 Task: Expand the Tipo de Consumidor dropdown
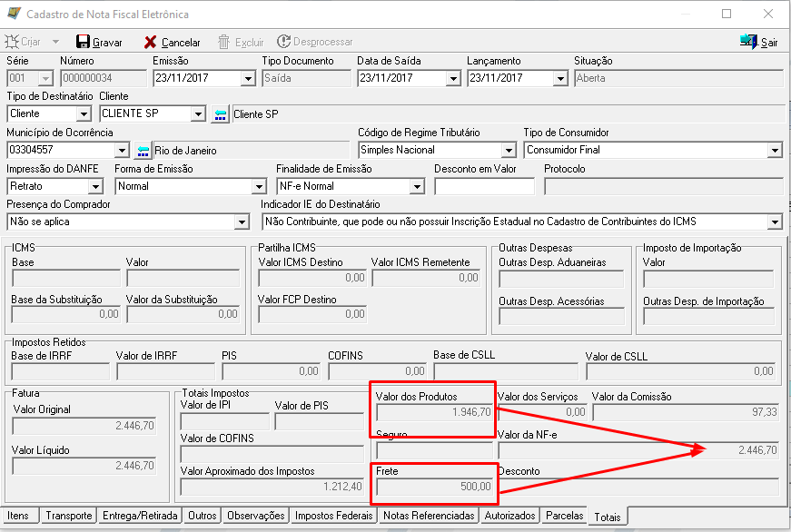774,151
